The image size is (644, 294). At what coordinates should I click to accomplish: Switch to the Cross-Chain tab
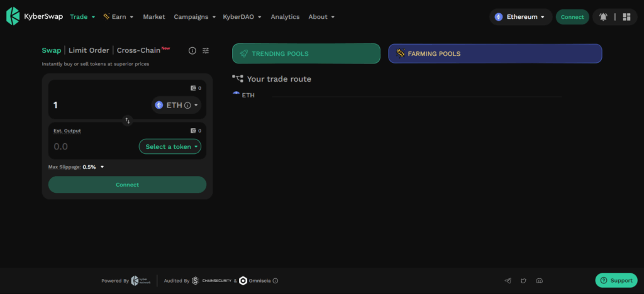click(x=139, y=50)
